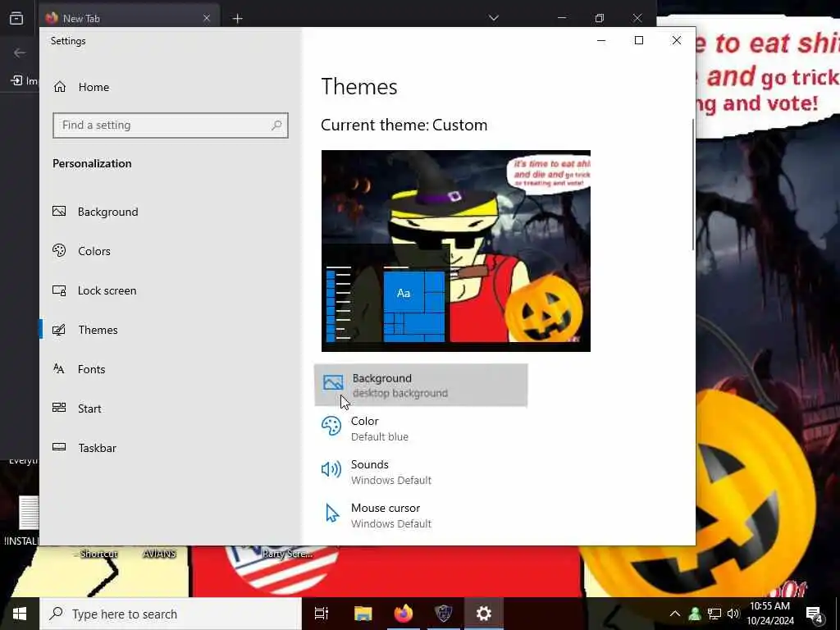Select the Firefox New Tab tab
The height and width of the screenshot is (630, 840).
point(129,18)
